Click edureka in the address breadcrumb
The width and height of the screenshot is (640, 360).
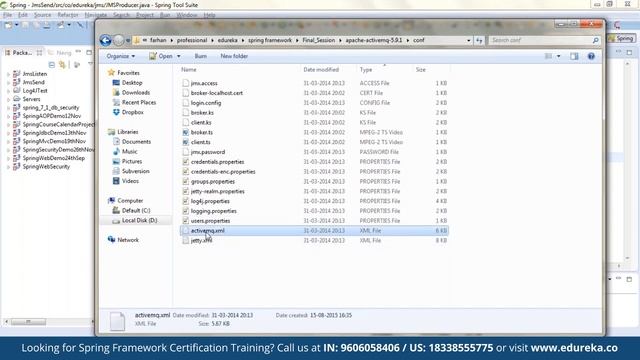pos(227,40)
